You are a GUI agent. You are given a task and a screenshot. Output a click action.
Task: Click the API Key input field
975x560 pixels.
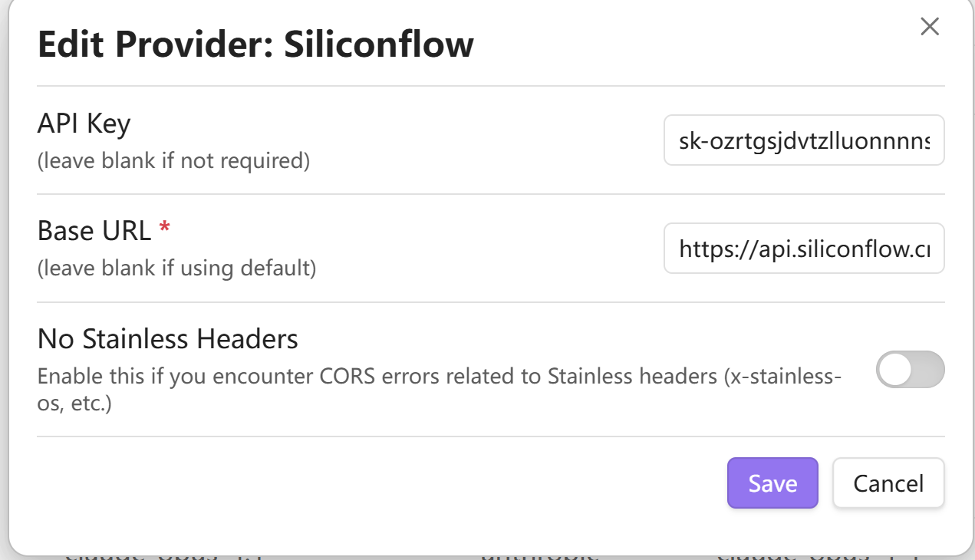[803, 140]
